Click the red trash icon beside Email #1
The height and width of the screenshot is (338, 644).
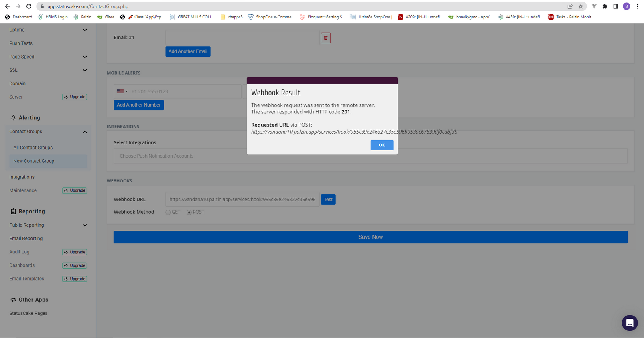tap(325, 38)
